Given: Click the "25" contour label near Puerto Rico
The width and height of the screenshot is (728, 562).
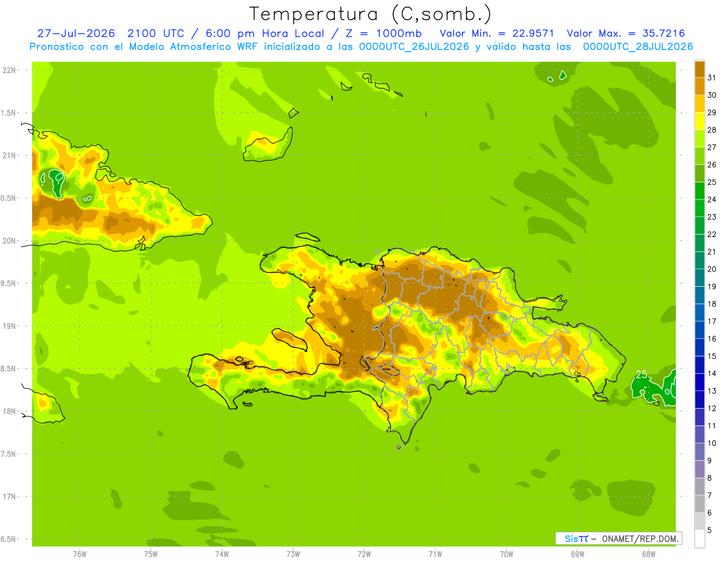Looking at the screenshot, I should (x=641, y=374).
